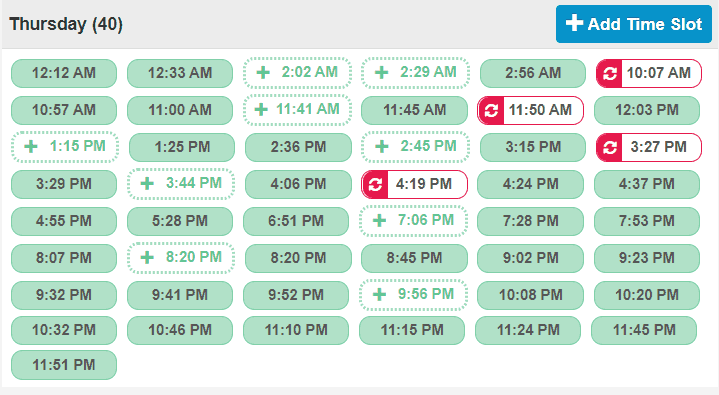Toggle the dotted 8:20 PM time slot
Viewport: 719px width, 395px height.
(181, 258)
